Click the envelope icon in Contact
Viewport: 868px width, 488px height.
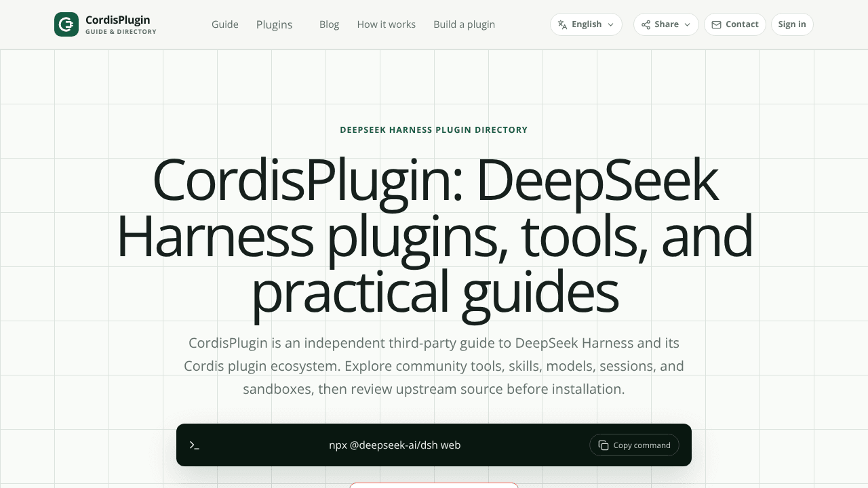tap(717, 24)
